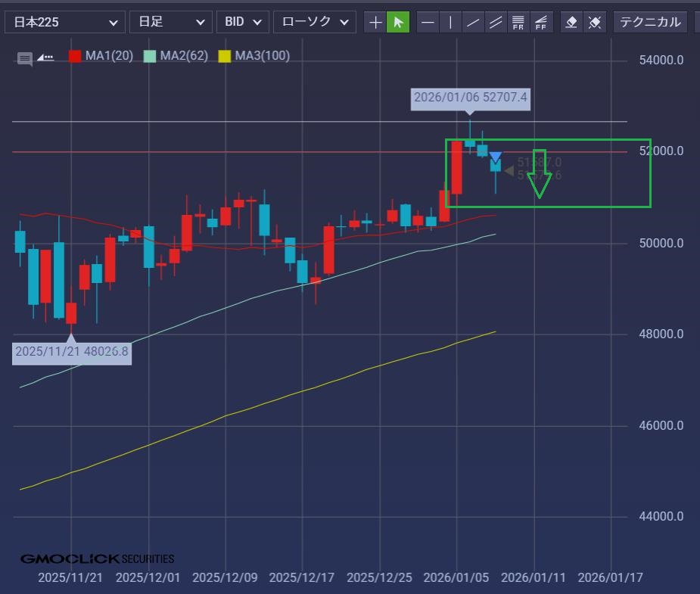Open the テクニカル technical indicators button
The width and height of the screenshot is (700, 594).
click(650, 22)
